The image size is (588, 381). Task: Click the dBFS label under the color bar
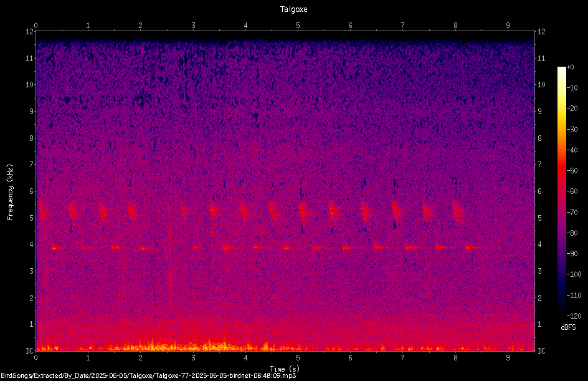point(568,327)
